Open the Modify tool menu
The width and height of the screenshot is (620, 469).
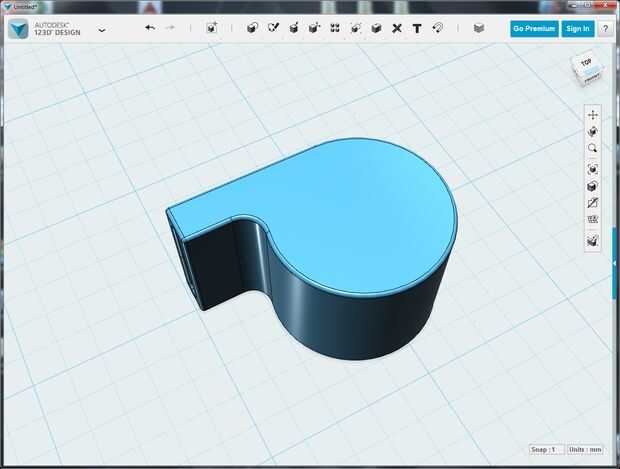pos(314,28)
